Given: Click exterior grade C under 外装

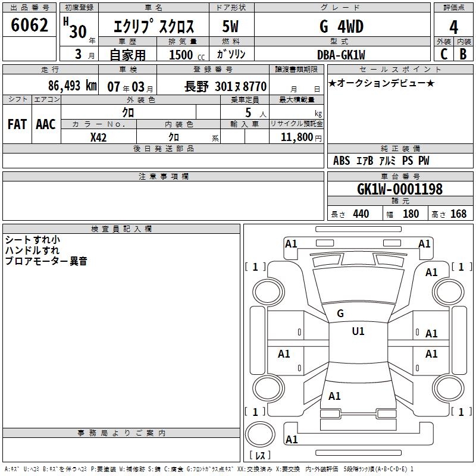Looking at the screenshot, I should 444,54.
